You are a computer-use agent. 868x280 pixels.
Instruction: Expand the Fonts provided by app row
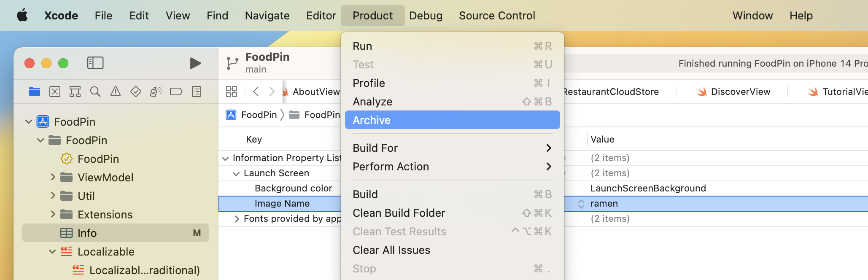(x=237, y=218)
